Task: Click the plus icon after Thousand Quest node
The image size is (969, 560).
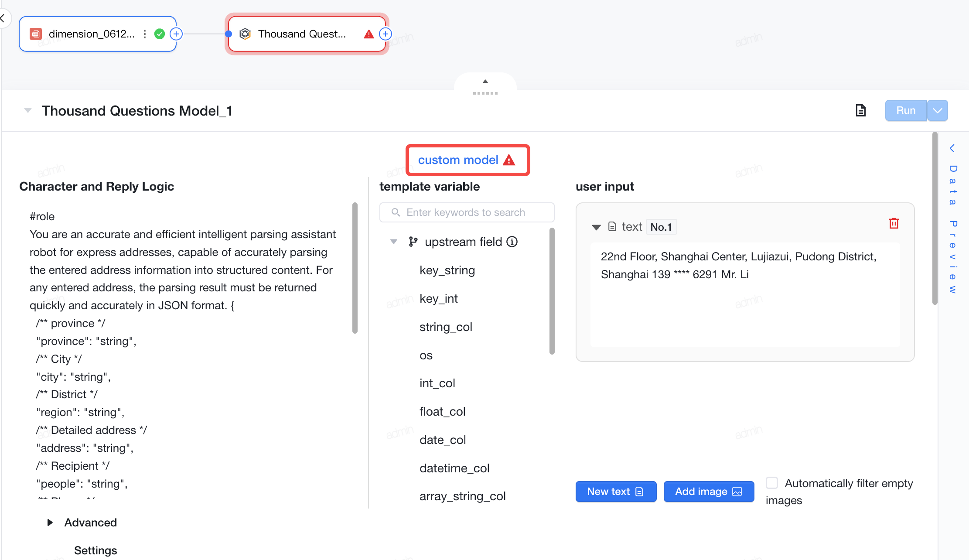Action: pos(386,34)
